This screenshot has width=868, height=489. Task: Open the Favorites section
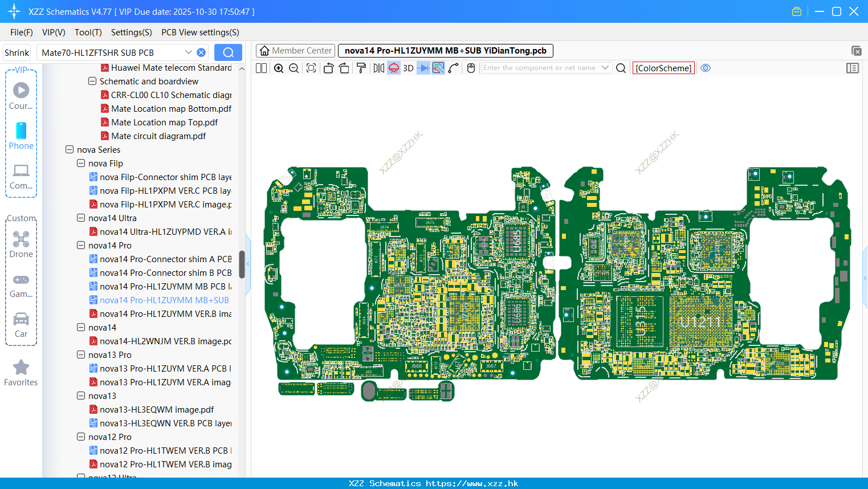[21, 373]
